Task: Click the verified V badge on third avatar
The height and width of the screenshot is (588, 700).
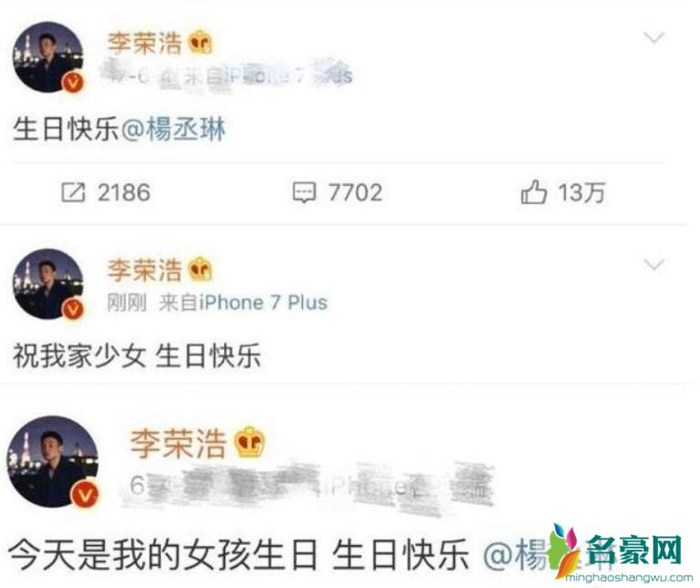Action: (x=86, y=495)
